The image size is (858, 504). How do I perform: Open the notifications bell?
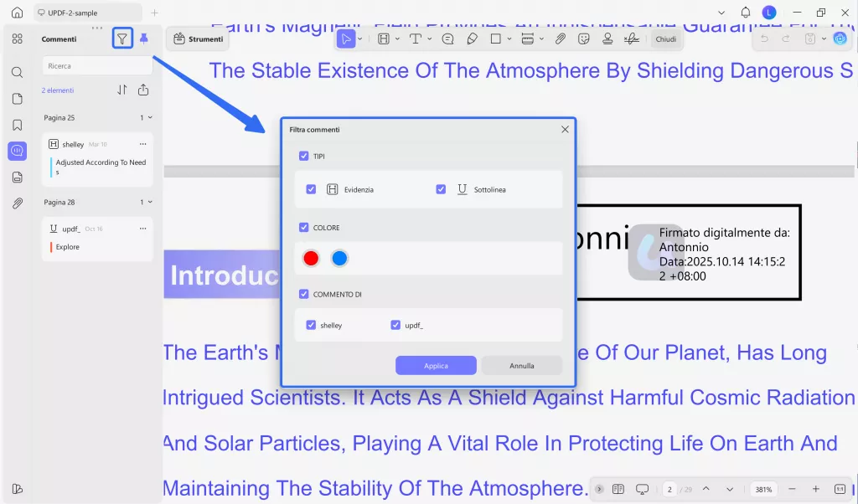(745, 12)
